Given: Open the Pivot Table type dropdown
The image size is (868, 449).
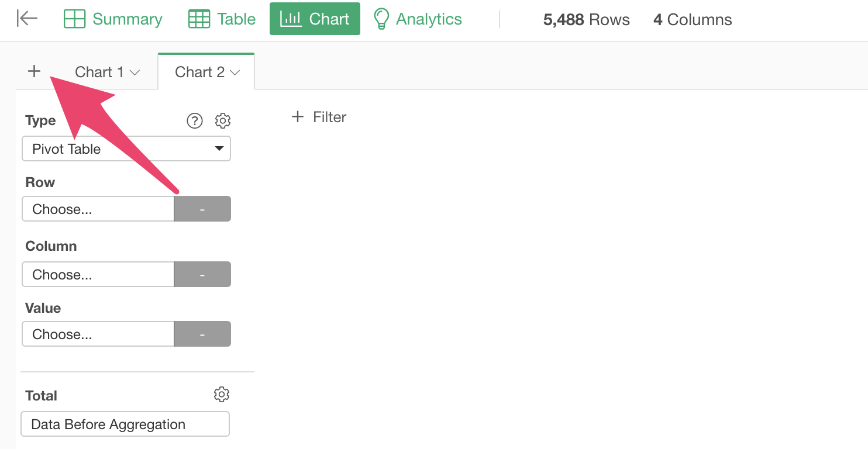Looking at the screenshot, I should click(126, 149).
